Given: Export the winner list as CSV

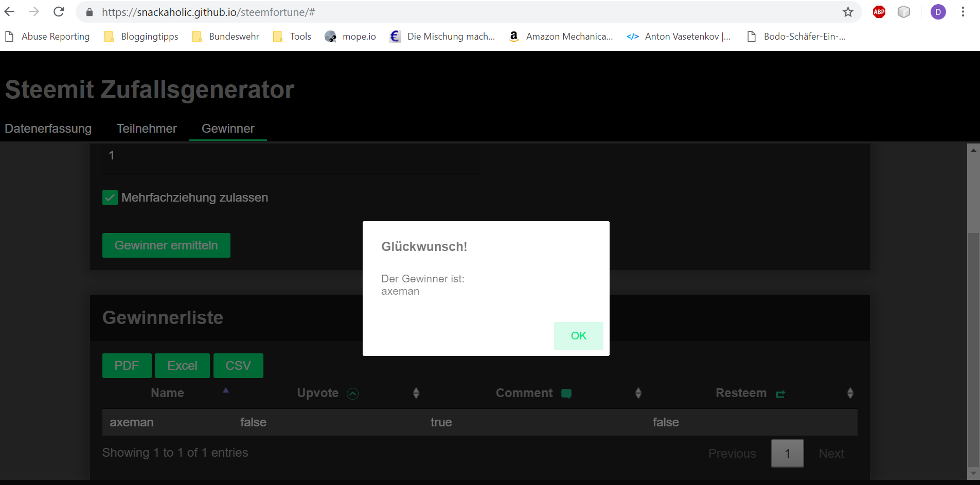Looking at the screenshot, I should pos(238,366).
